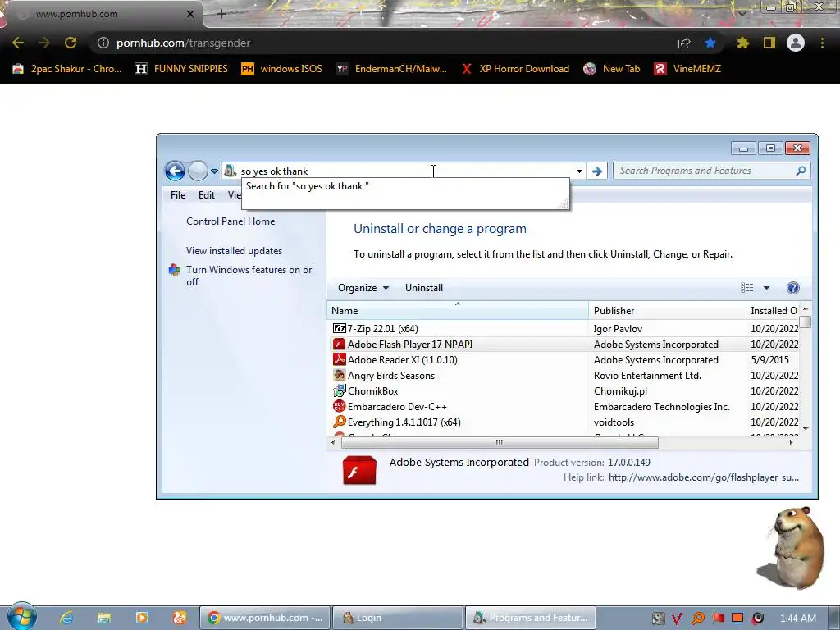840x630 pixels.
Task: Click the share page icon in Chrome
Action: click(x=683, y=43)
